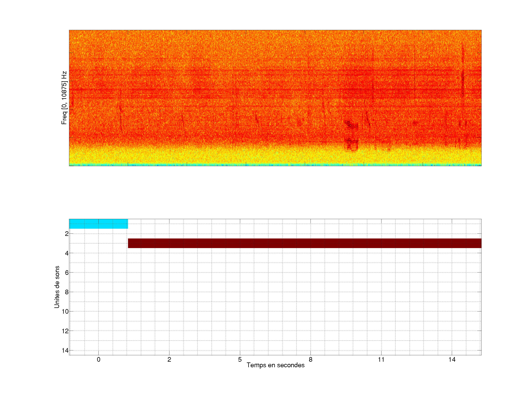532x399 pixels.
Task: Click the cyan bar in the lower plot
Action: tap(98, 224)
